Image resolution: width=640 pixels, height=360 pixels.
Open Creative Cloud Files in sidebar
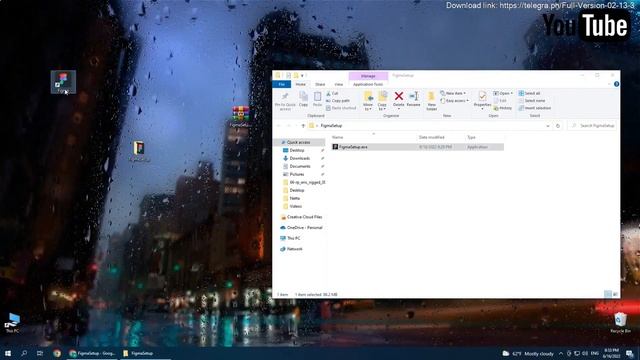[304, 217]
